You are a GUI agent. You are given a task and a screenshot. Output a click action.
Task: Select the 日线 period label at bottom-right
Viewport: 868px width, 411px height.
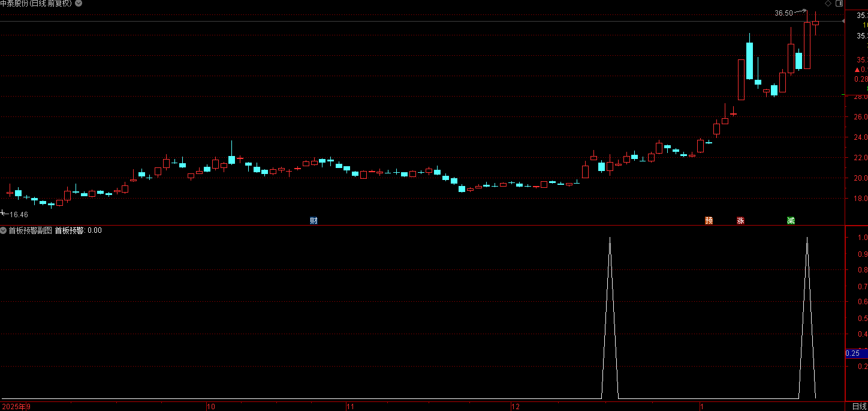tap(859, 407)
